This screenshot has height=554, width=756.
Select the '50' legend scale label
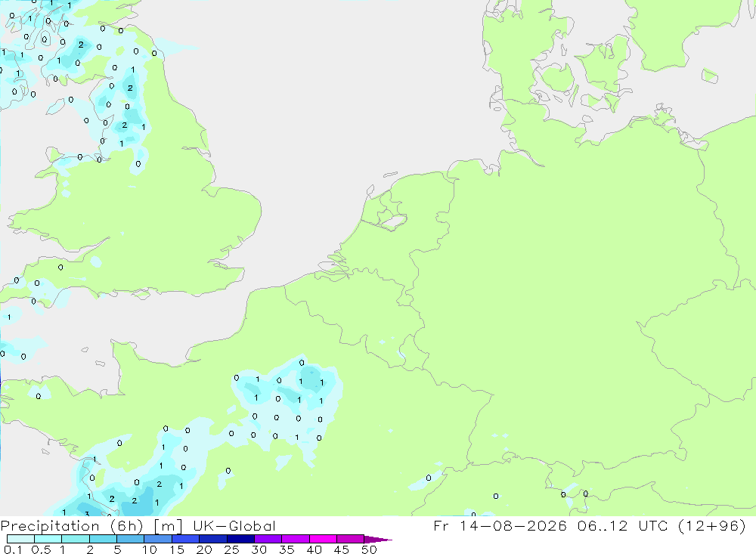(x=369, y=549)
